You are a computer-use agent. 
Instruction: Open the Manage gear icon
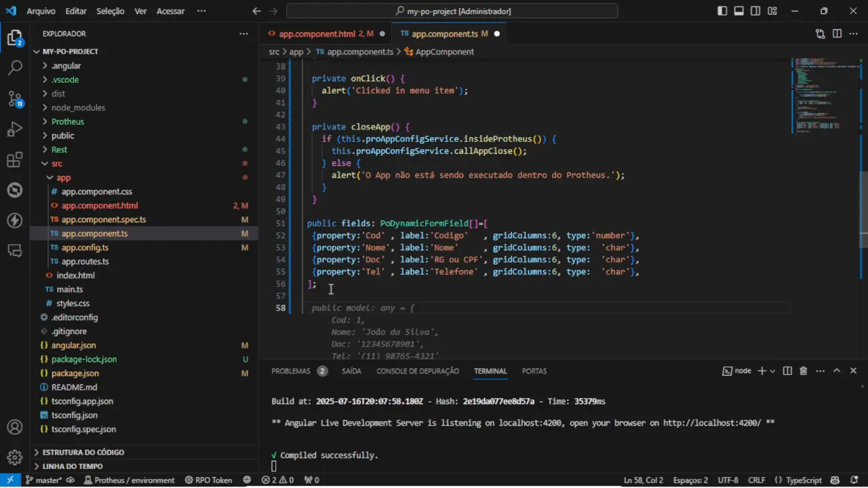[15, 457]
